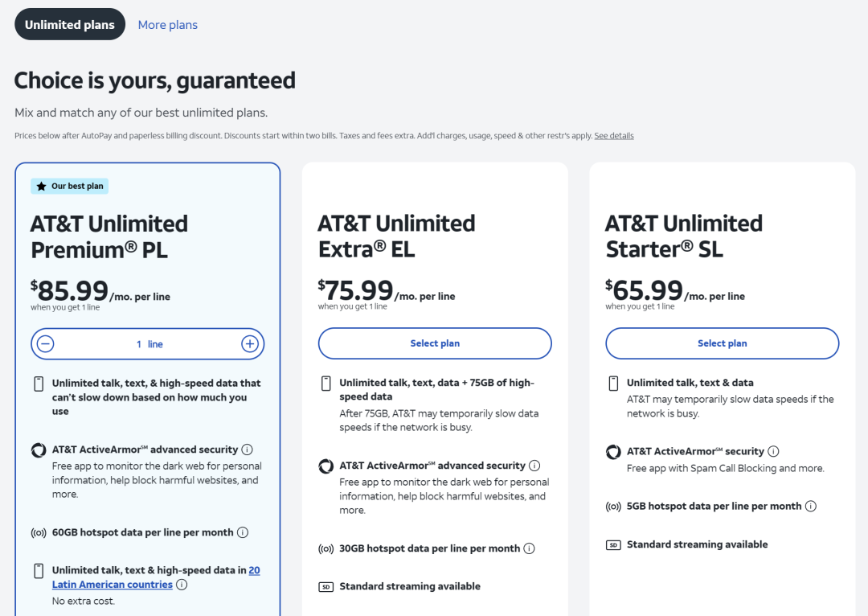Click the hotspot signal icon in Extra plan

(326, 549)
